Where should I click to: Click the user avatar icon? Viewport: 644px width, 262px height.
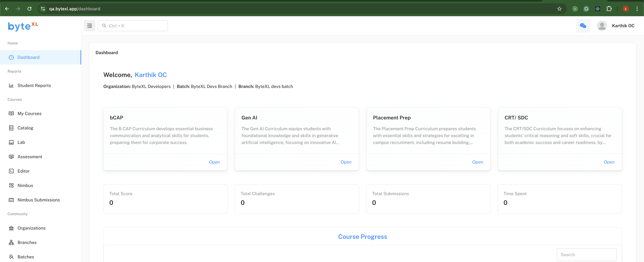(602, 26)
